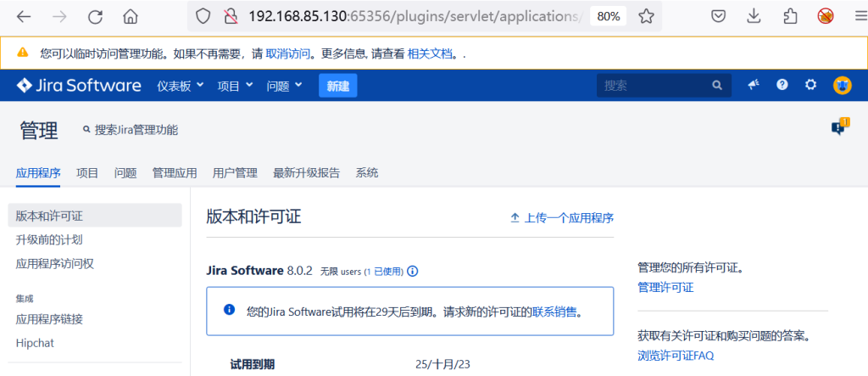Open the extensions puzzle icon
The image size is (868, 376).
point(790,17)
